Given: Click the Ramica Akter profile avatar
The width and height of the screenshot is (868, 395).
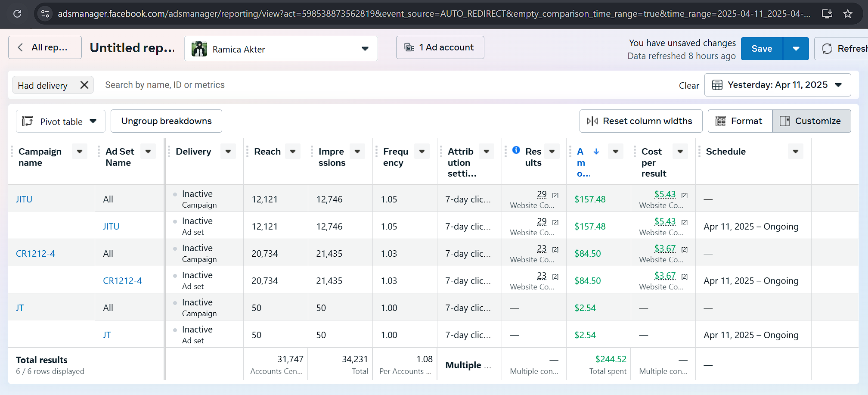Looking at the screenshot, I should click(199, 49).
